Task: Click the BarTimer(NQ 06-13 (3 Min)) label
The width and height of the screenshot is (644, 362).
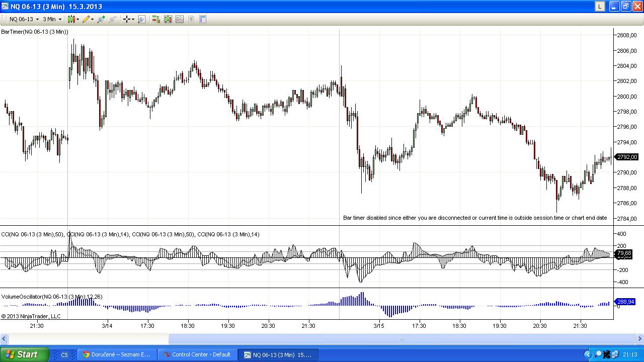Action: click(34, 32)
